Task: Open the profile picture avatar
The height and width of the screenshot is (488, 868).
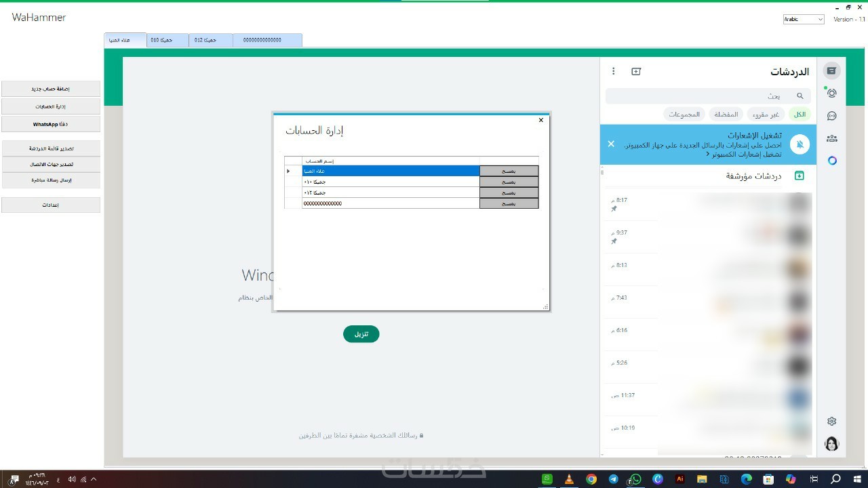Action: pos(832,444)
